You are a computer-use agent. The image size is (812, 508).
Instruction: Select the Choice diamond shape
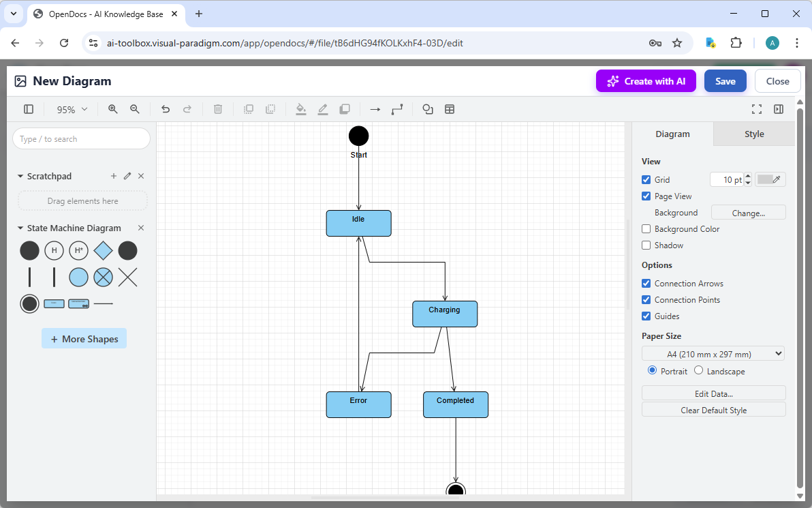(103, 250)
